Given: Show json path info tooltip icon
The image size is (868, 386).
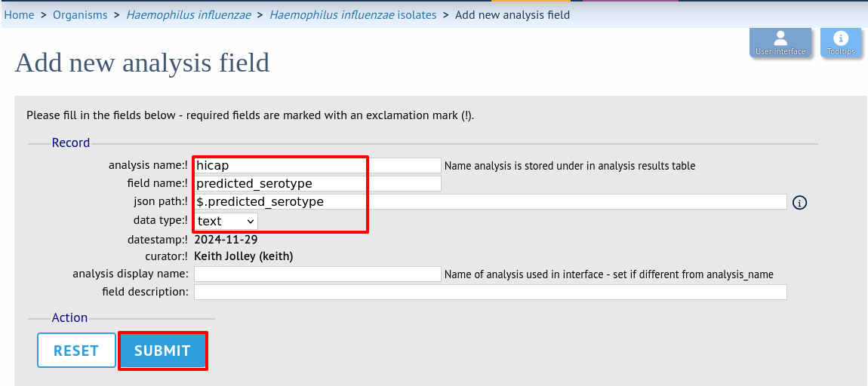Looking at the screenshot, I should tap(799, 202).
